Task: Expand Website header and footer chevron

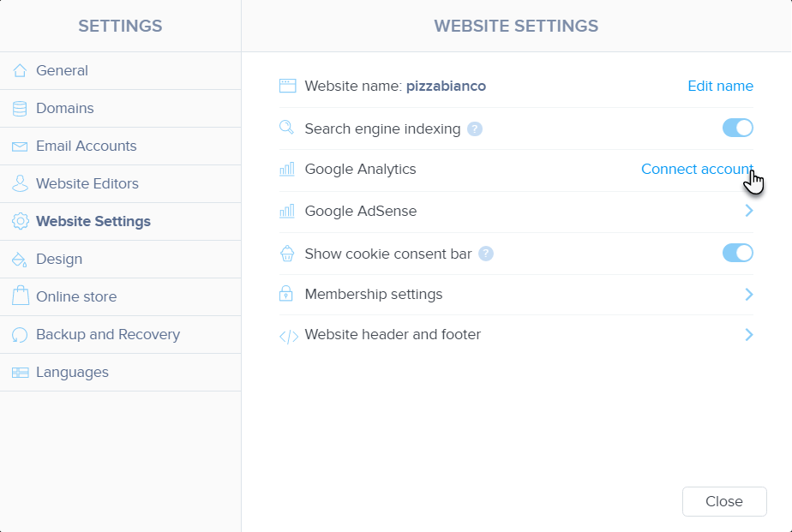Action: [x=749, y=335]
